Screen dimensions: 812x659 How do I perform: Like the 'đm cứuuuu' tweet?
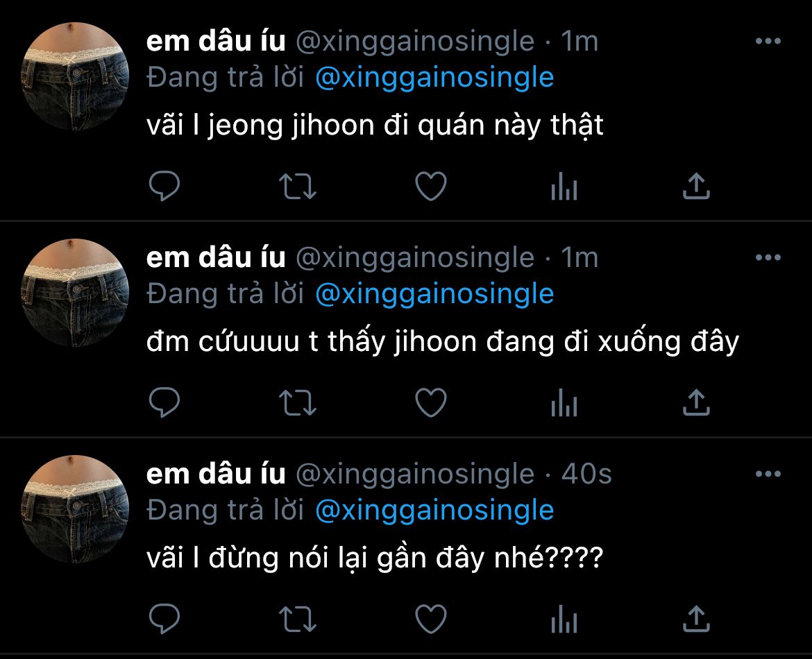point(431,403)
